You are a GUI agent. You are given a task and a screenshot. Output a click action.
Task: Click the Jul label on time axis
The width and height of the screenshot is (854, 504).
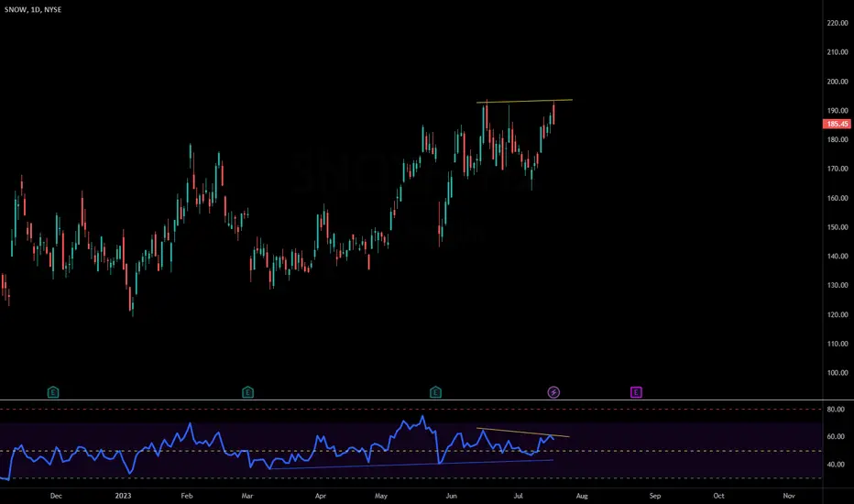[518, 496]
